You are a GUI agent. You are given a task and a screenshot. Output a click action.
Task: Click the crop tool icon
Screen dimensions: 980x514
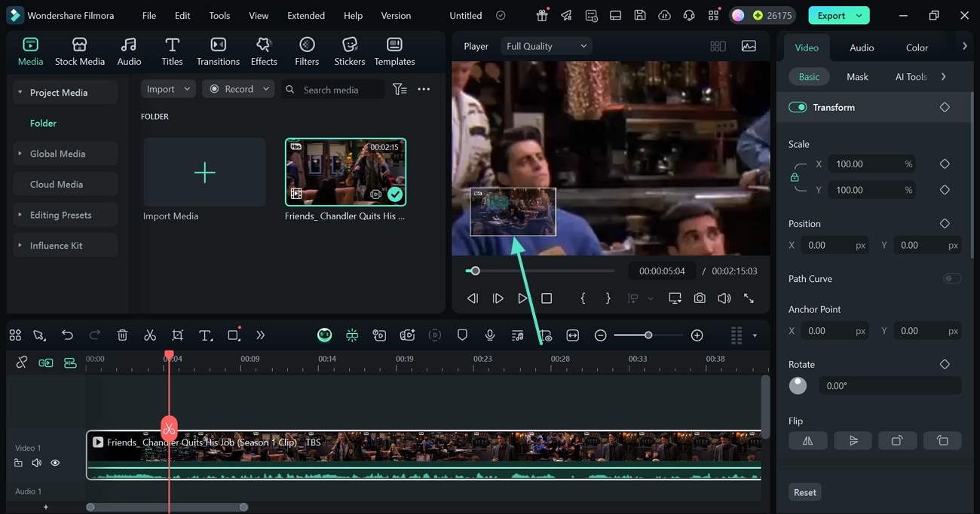(177, 335)
